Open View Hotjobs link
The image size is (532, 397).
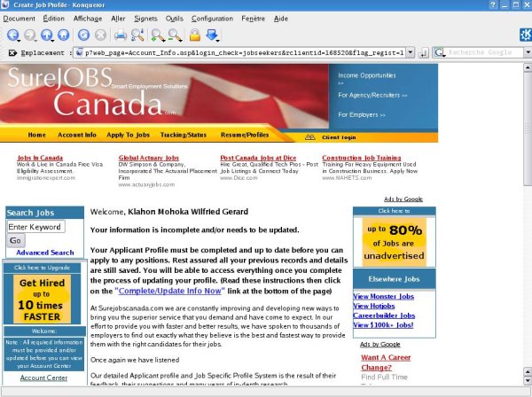[374, 306]
